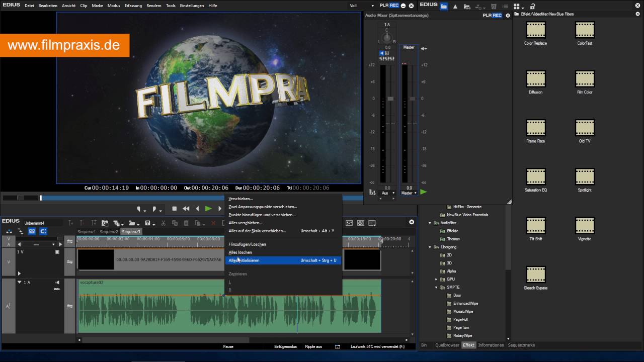The image size is (644, 362).
Task: Open the Aus mode dropdown under channel 1 A
Action: [x=388, y=193]
